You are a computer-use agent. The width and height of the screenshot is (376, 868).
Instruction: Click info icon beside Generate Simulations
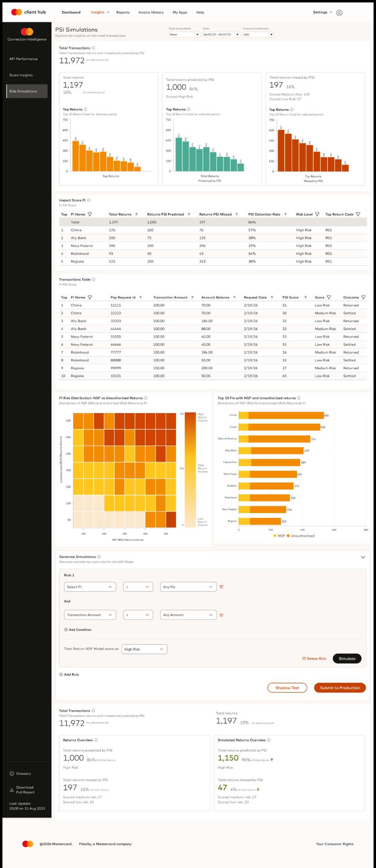coord(99,557)
